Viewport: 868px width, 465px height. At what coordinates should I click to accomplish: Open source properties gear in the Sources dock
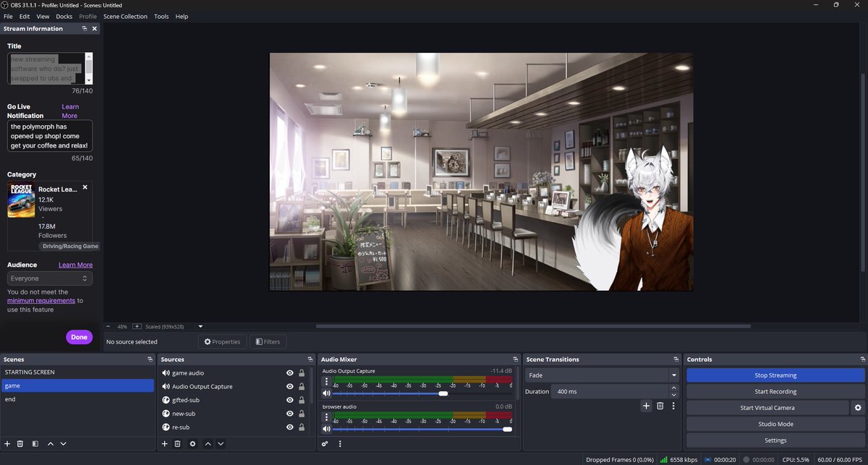(192, 443)
